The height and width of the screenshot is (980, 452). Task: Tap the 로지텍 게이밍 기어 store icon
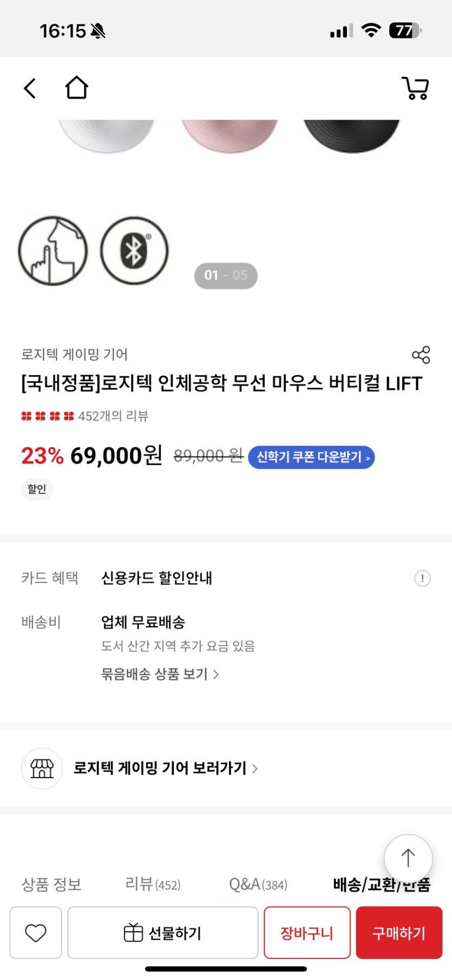tap(42, 768)
